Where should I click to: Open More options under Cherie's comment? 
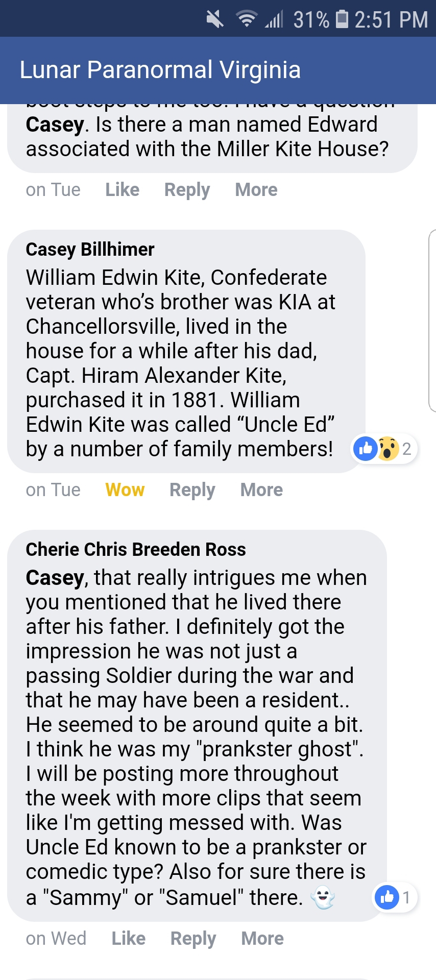pyautogui.click(x=262, y=939)
